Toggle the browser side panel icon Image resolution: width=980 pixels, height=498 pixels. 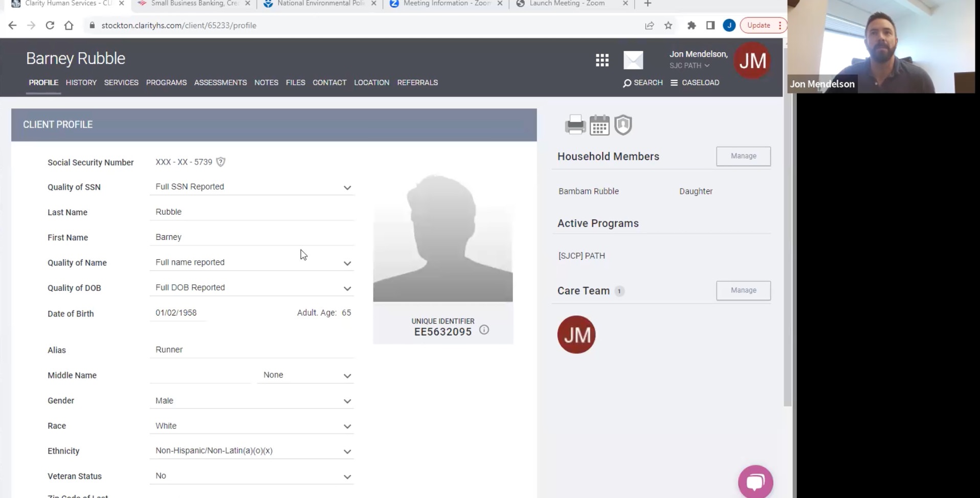click(710, 25)
